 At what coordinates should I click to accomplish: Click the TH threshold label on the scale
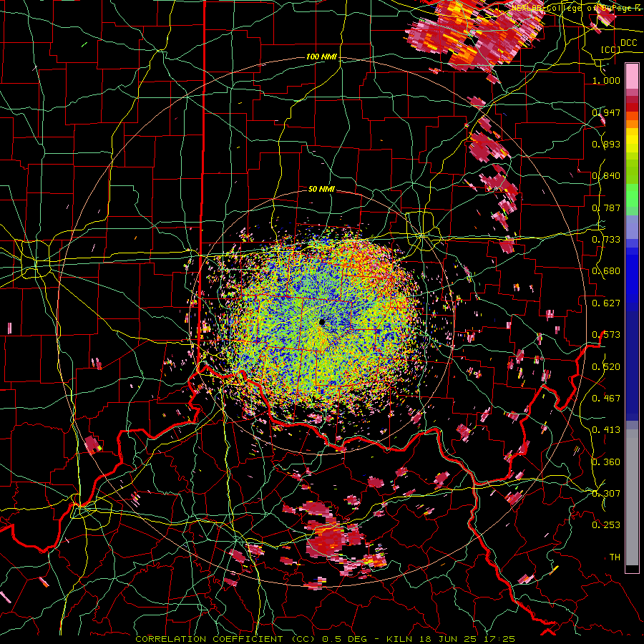[x=615, y=557]
